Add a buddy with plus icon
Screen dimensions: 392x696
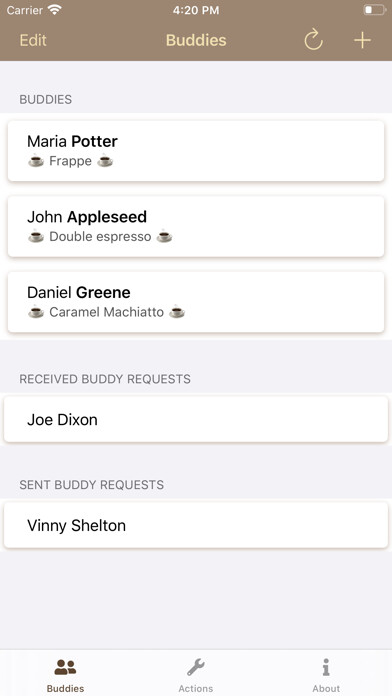(x=362, y=40)
